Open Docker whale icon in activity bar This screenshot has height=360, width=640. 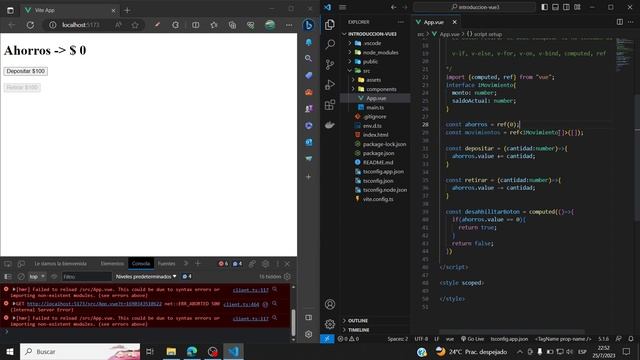pyautogui.click(x=330, y=125)
